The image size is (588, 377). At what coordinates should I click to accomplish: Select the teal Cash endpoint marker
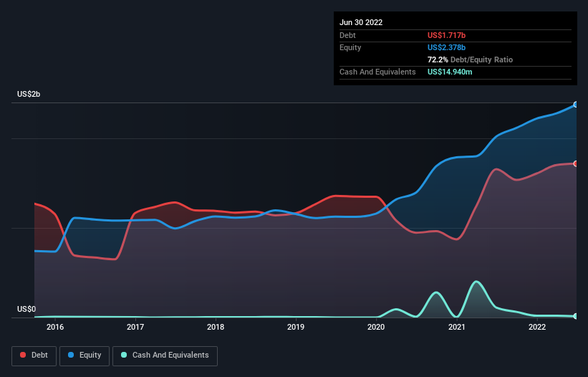click(576, 316)
